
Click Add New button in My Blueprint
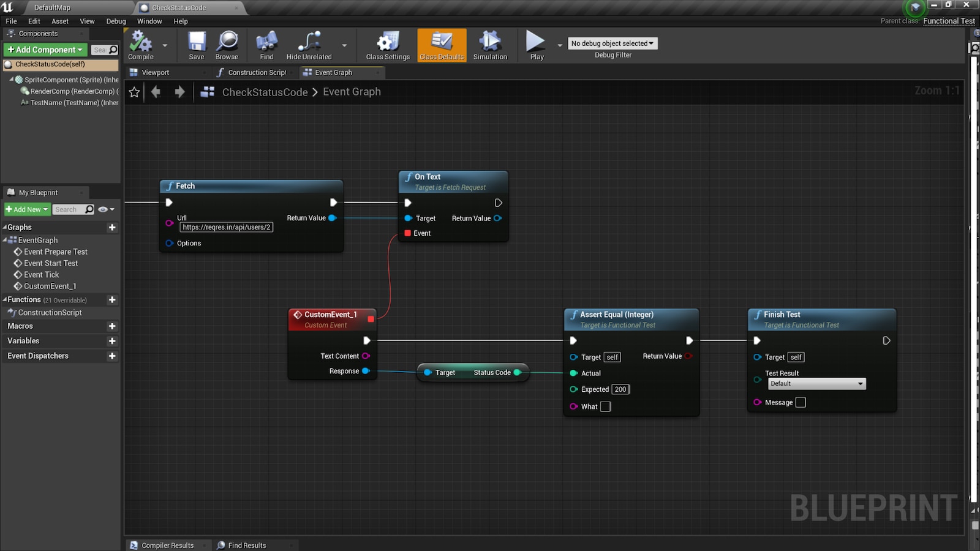coord(27,209)
